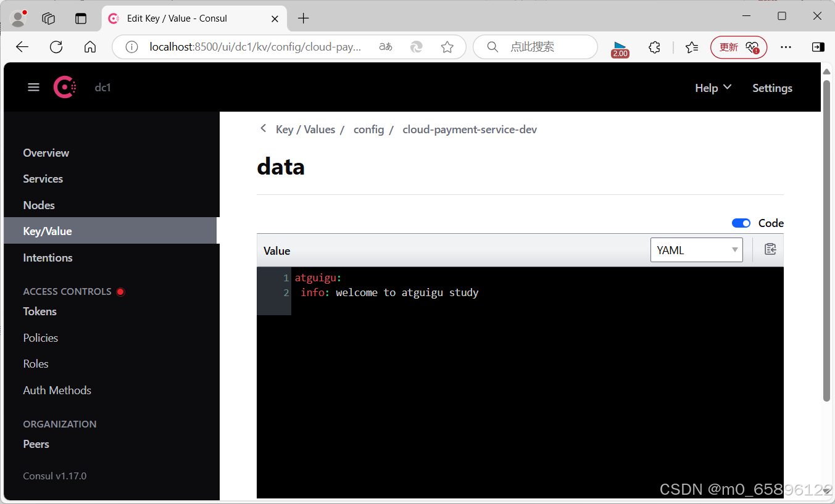
Task: Open the workspaces icon in title bar
Action: (49, 19)
